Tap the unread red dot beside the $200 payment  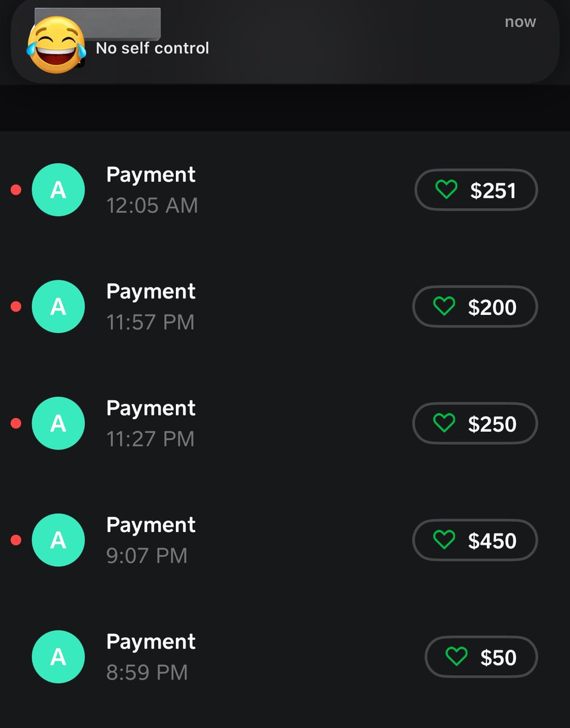(x=16, y=307)
